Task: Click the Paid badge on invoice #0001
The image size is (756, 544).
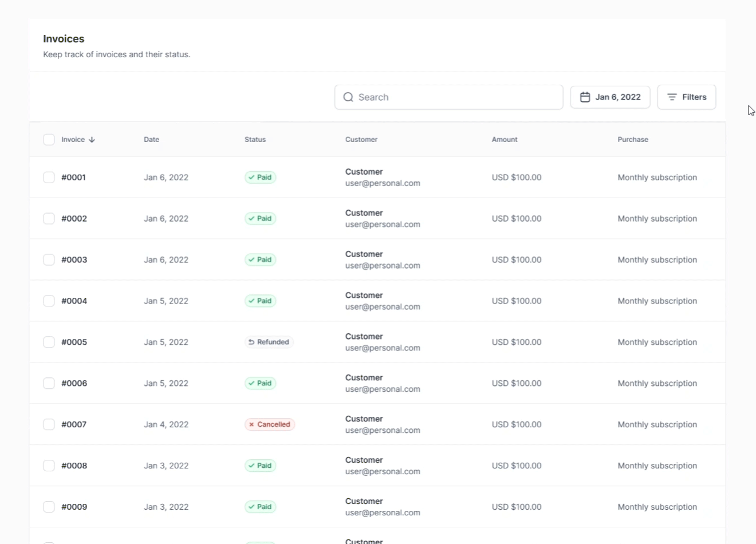Action: (x=260, y=178)
